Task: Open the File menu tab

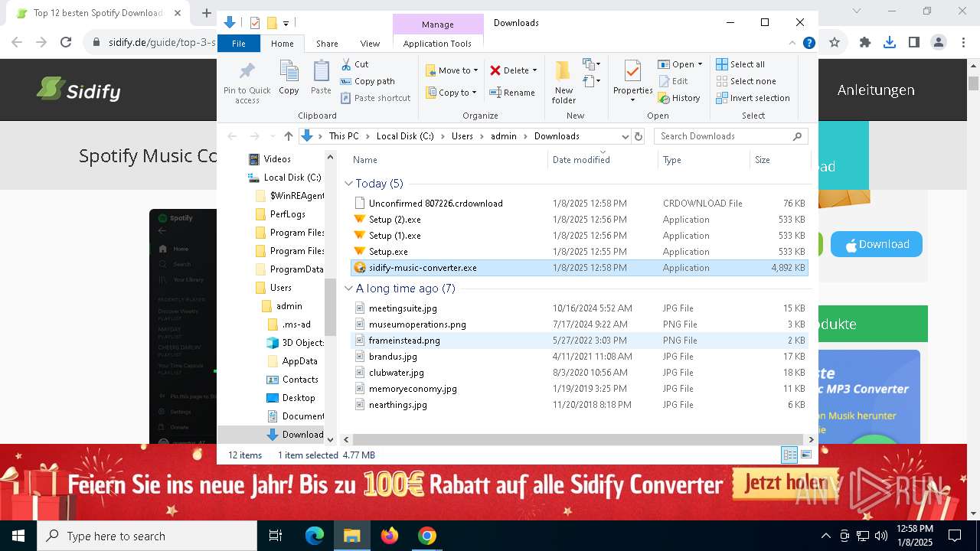Action: (239, 44)
